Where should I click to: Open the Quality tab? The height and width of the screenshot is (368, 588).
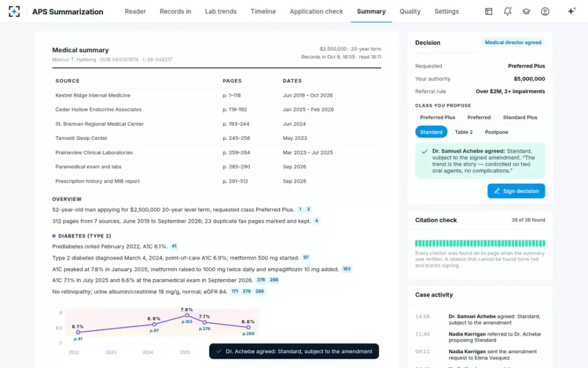[410, 11]
